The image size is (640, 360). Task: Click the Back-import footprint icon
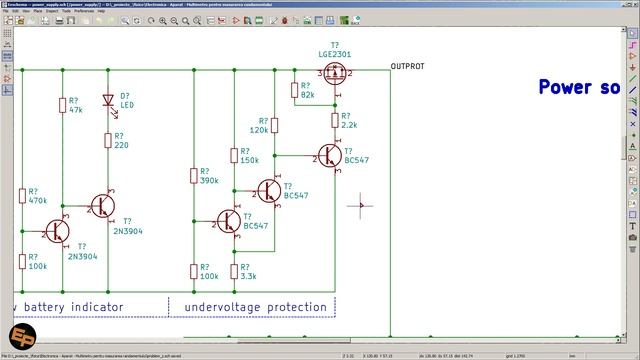tap(356, 20)
